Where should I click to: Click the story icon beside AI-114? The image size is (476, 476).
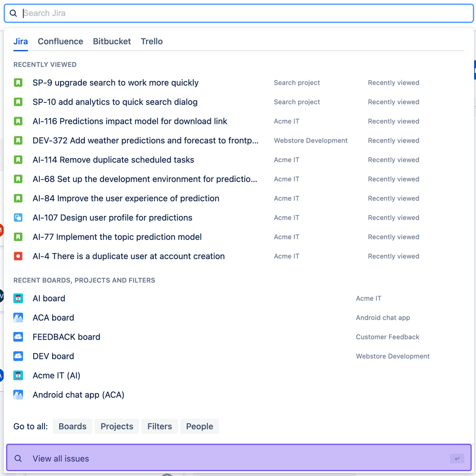point(18,160)
